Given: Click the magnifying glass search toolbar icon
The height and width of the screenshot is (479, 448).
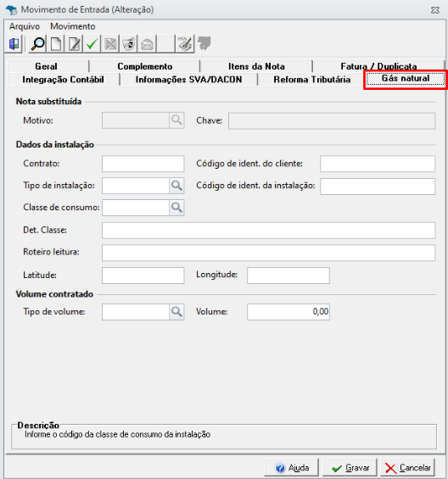Looking at the screenshot, I should [38, 44].
